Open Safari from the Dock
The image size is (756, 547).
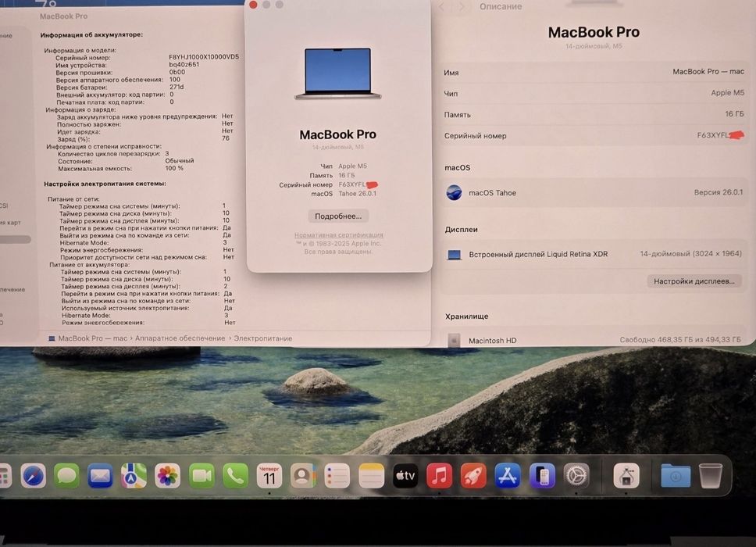pyautogui.click(x=34, y=476)
